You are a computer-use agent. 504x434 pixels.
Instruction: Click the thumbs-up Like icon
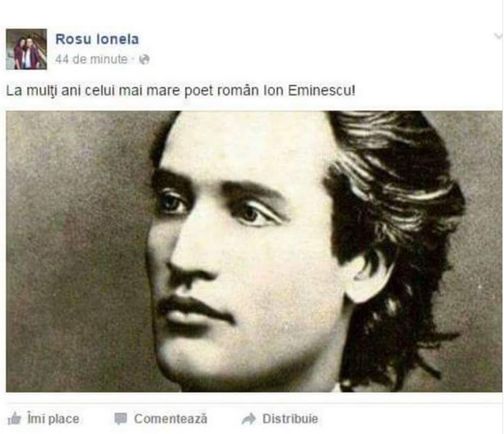(14, 419)
